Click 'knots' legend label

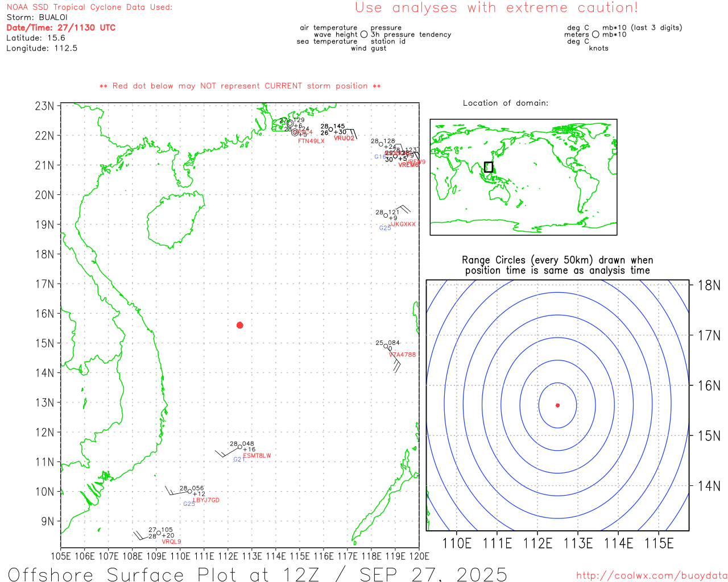click(599, 48)
